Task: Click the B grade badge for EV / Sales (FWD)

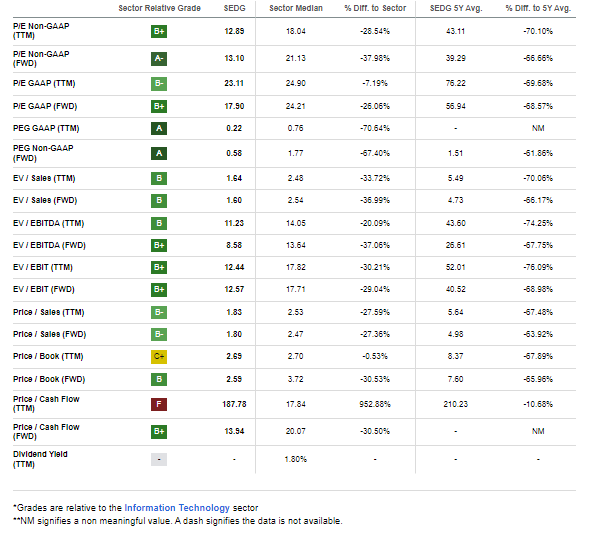Action: [159, 201]
